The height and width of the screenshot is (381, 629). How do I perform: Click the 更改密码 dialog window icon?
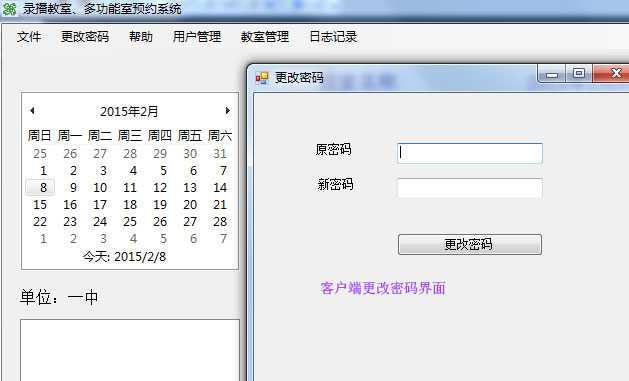tap(262, 78)
